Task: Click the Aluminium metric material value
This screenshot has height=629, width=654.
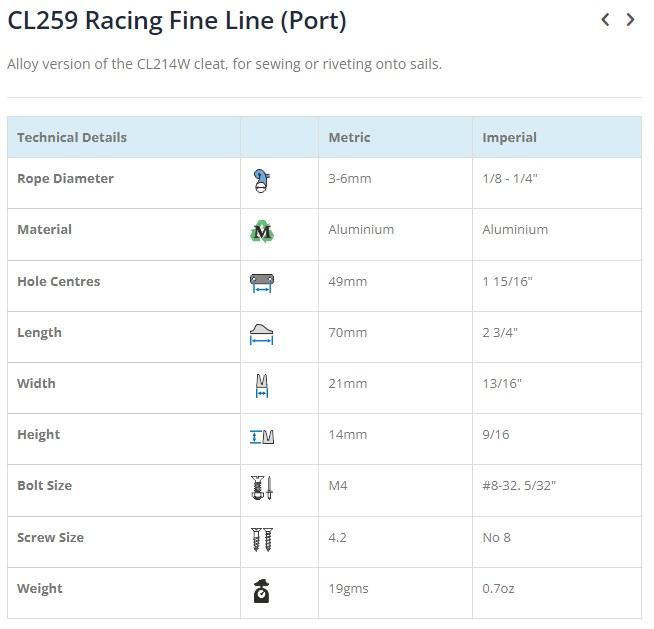Action: (x=361, y=230)
